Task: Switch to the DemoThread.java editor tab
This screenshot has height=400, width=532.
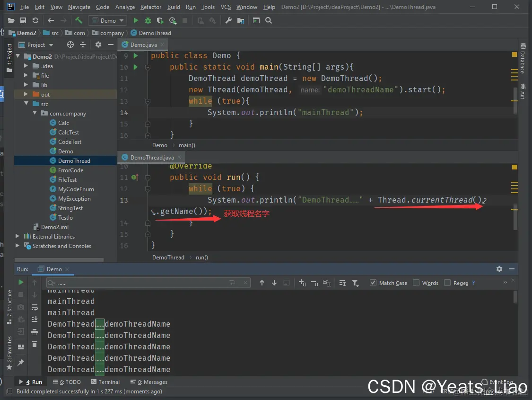Action: coord(151,158)
